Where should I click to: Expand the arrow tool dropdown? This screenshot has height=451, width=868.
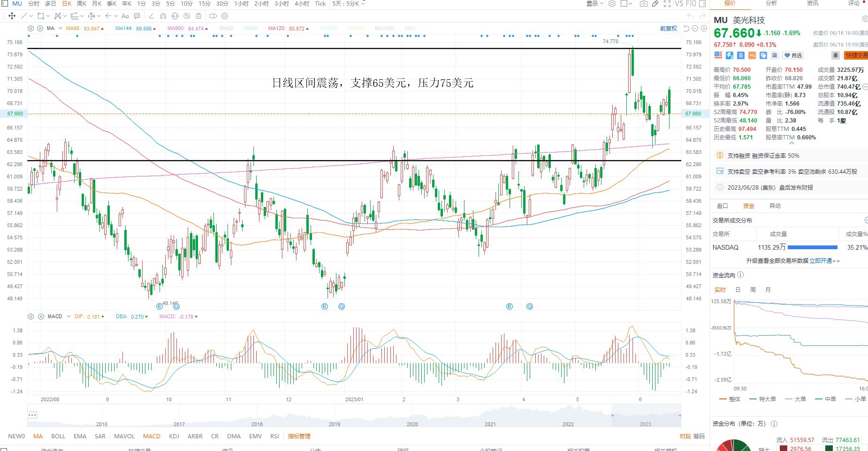click(115, 16)
